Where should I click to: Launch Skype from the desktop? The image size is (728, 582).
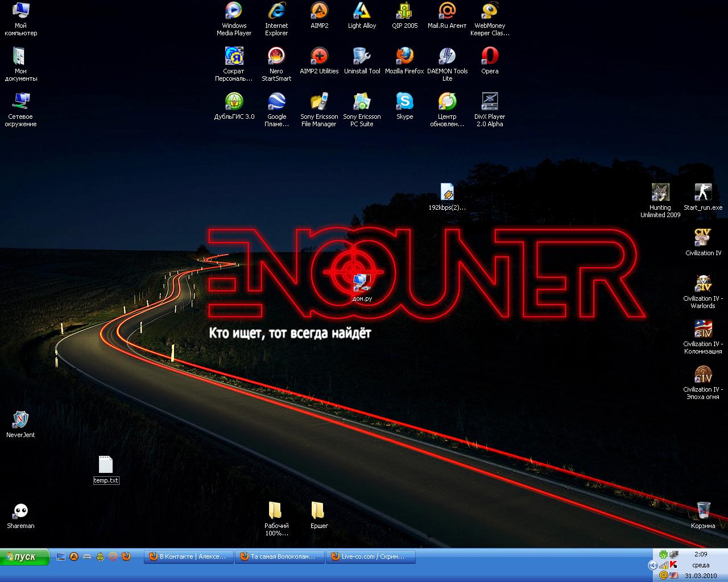pos(404,102)
